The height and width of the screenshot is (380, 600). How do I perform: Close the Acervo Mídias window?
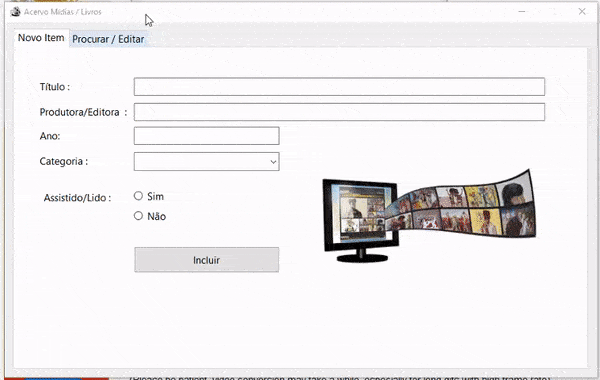click(582, 12)
